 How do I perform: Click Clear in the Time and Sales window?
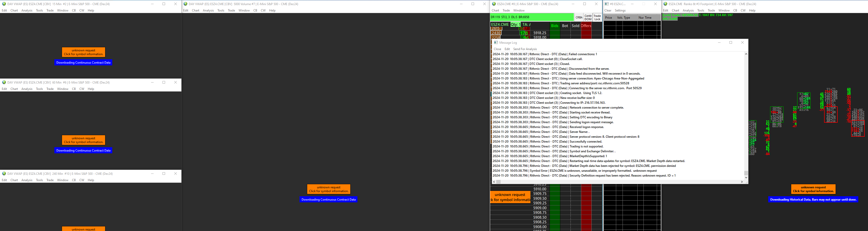(608, 10)
